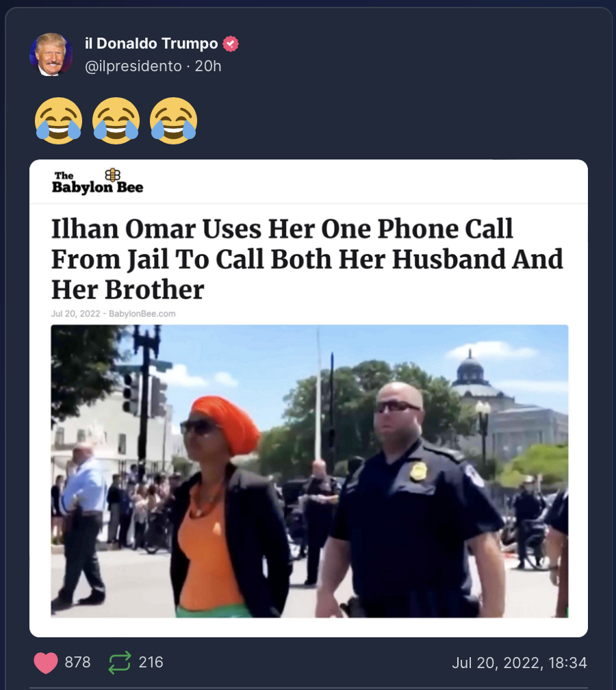
Task: Open the @ilpresidento handle link
Action: point(133,66)
